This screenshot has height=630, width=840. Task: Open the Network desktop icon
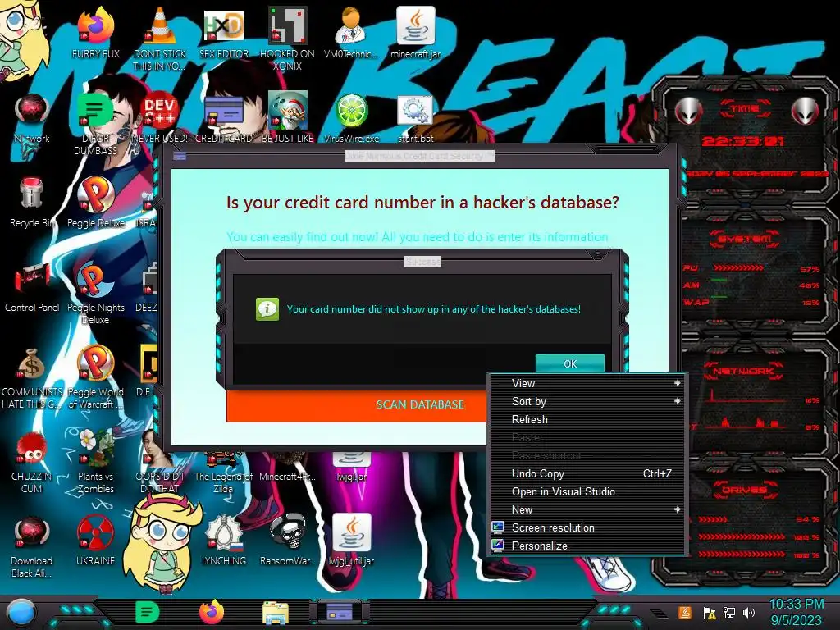[32, 112]
